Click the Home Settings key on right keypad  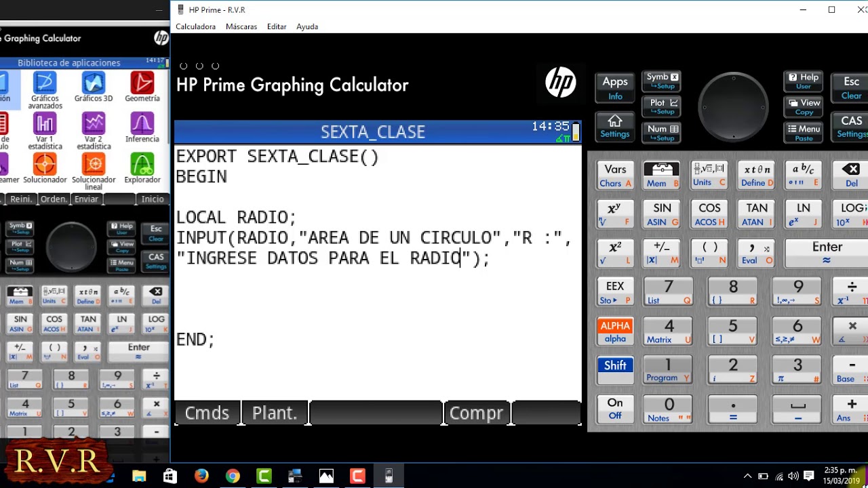tap(615, 126)
